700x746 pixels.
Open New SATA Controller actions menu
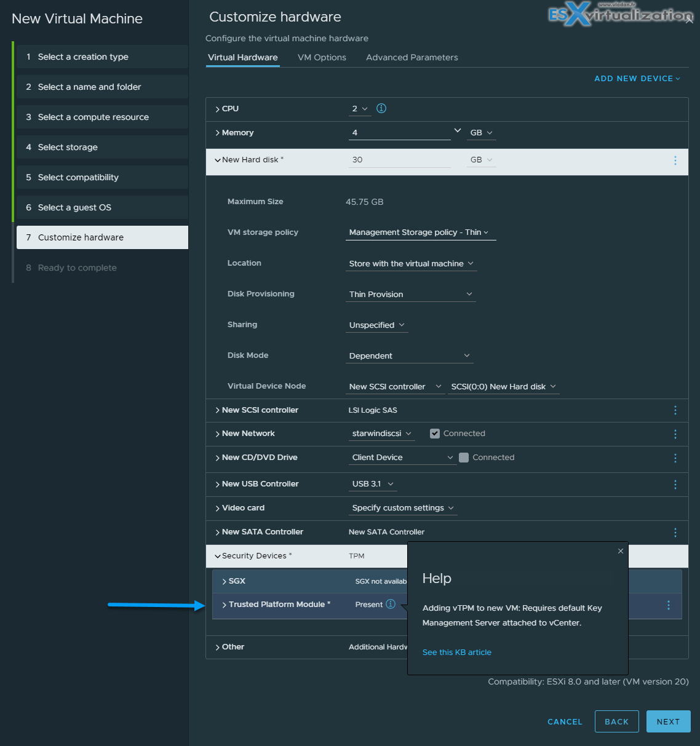675,533
